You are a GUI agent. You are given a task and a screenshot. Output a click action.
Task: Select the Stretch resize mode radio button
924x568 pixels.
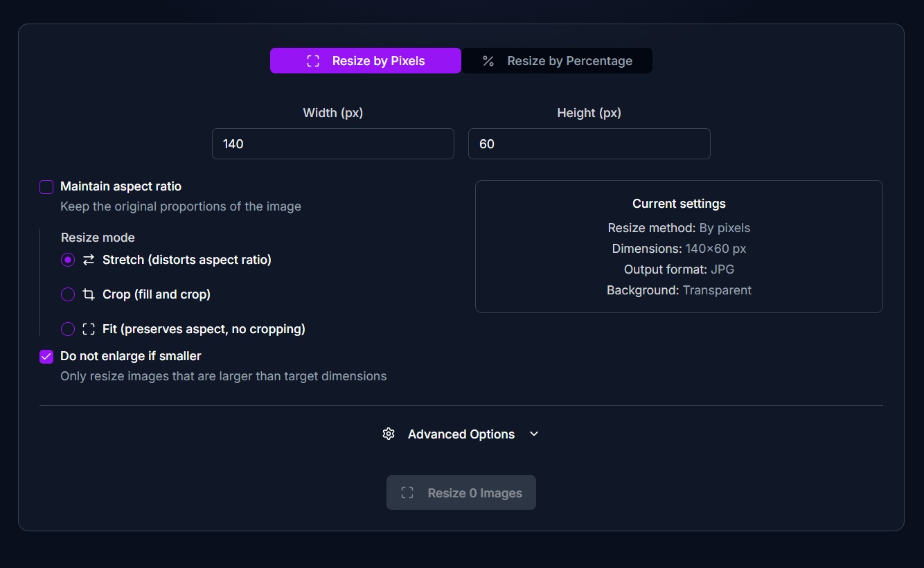(68, 260)
